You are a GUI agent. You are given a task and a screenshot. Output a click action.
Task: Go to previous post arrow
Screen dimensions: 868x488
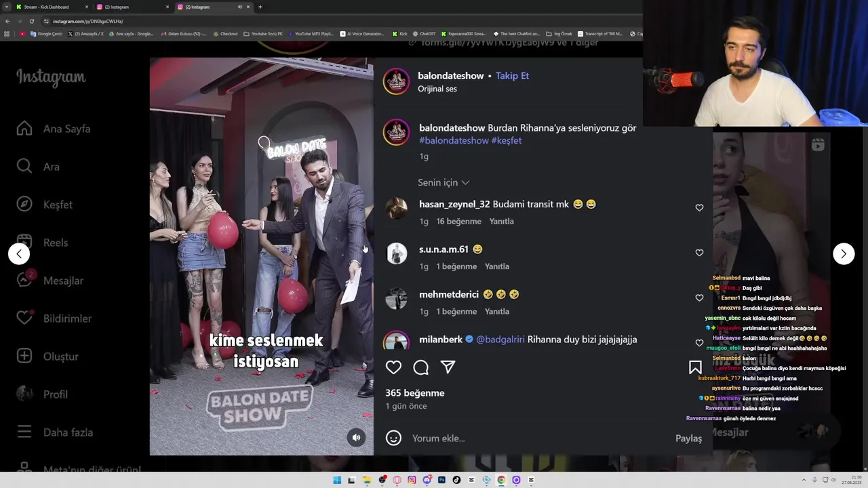click(19, 254)
